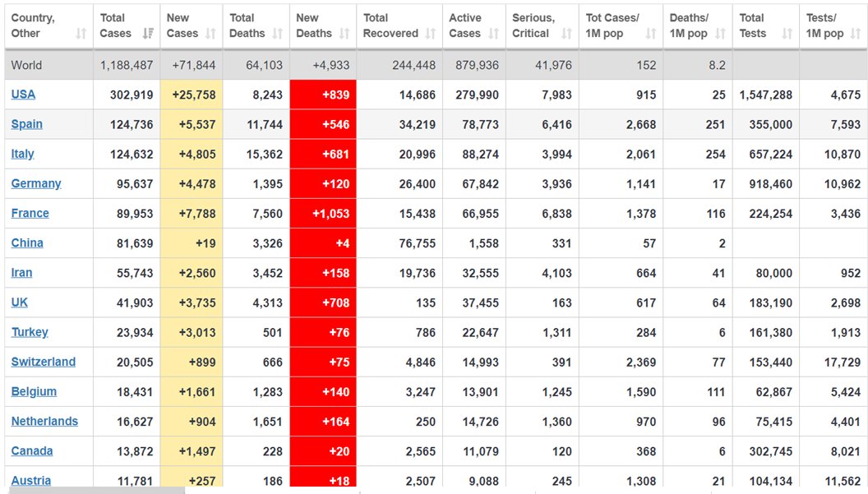Viewport: 868px width, 494px height.
Task: Select China total recovered 76,755
Action: click(x=418, y=243)
